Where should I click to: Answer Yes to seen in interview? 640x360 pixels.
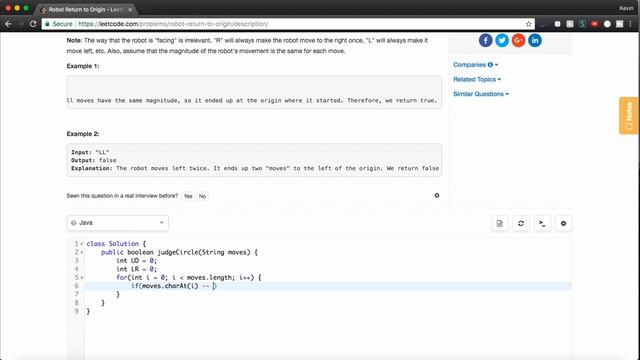coord(188,196)
